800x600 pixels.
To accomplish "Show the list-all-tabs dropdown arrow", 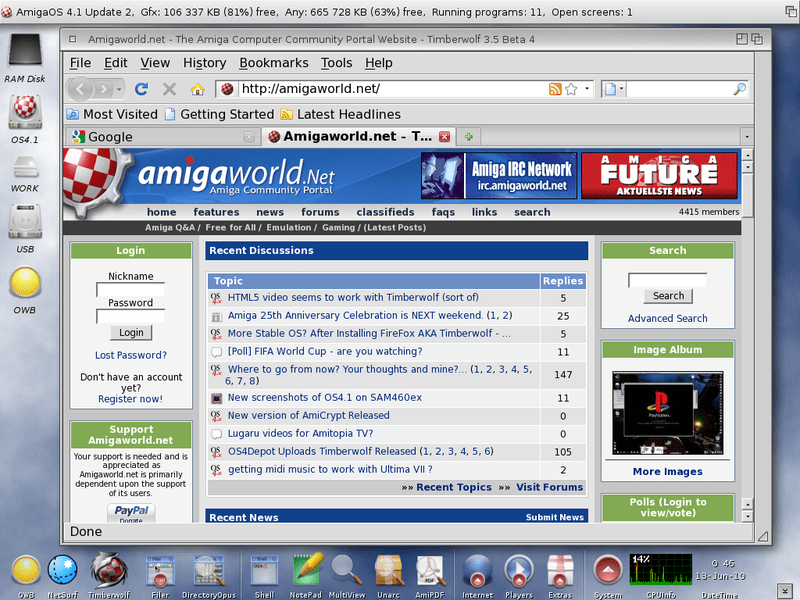I will 747,137.
